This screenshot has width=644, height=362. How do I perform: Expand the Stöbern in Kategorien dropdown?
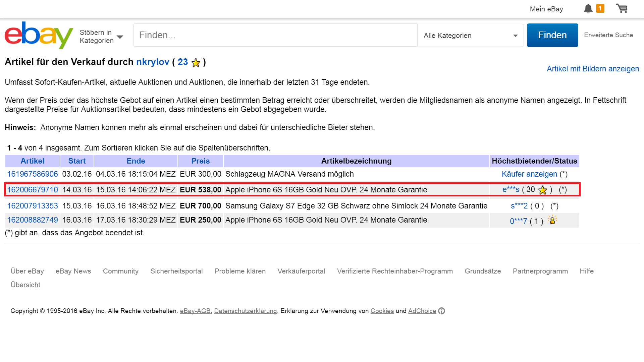click(101, 37)
